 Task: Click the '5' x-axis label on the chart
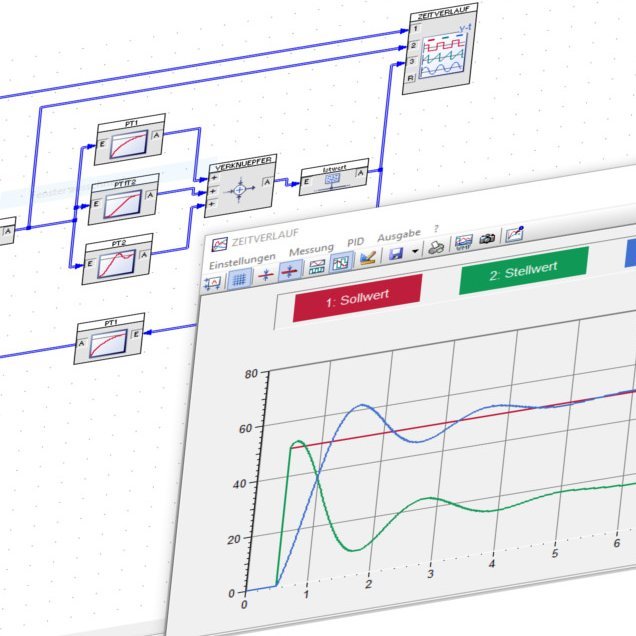pyautogui.click(x=554, y=553)
